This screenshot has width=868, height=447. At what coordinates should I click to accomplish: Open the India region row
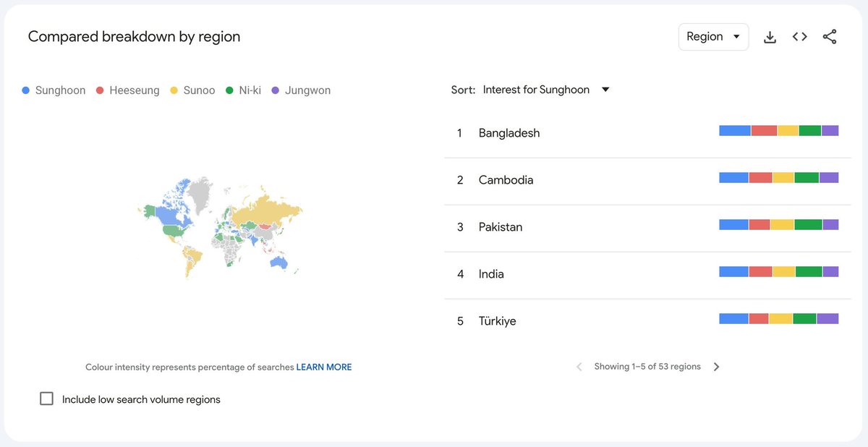[647, 274]
